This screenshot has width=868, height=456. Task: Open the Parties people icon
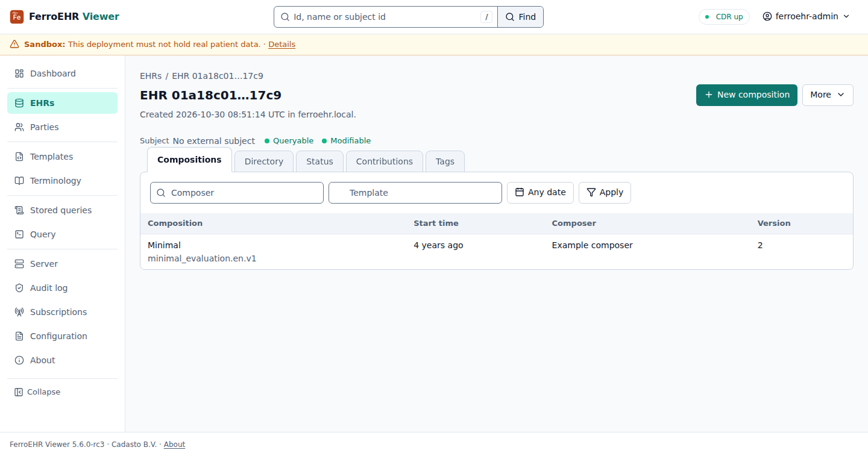coord(19,127)
